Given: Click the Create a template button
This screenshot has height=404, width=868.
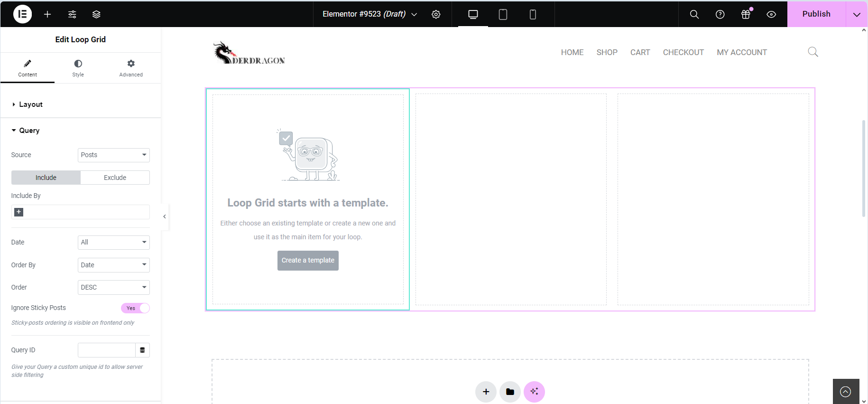Looking at the screenshot, I should pos(308,261).
